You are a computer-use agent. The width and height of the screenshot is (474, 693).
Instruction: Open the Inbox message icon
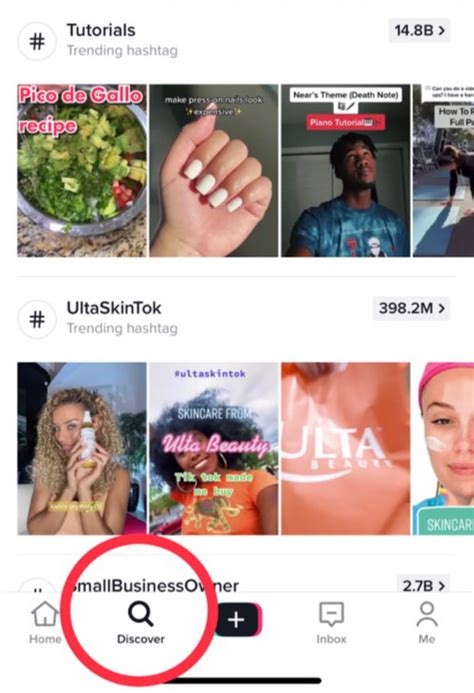point(331,614)
